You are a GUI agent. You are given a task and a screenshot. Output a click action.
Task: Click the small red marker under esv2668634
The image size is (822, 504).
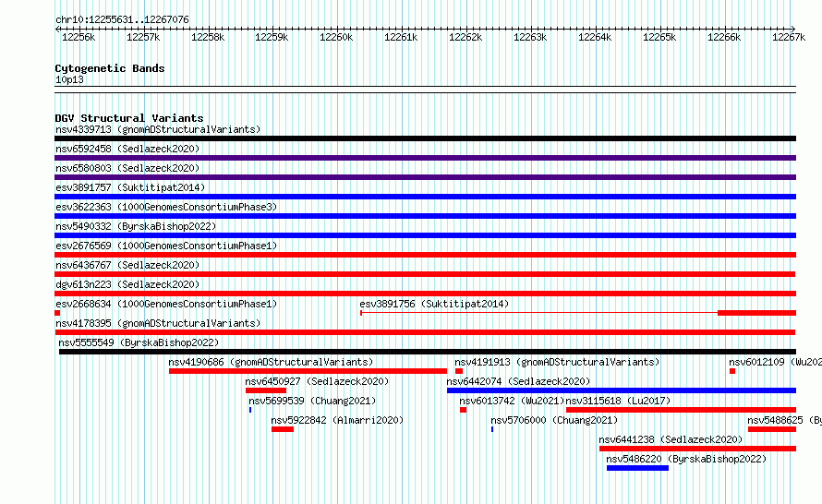[57, 313]
